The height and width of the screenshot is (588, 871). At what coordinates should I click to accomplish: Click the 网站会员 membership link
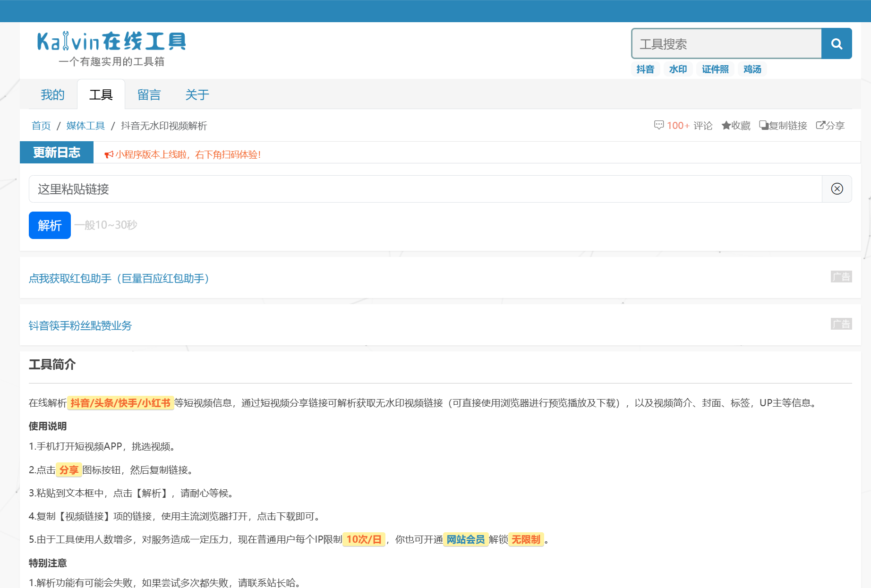pos(466,539)
